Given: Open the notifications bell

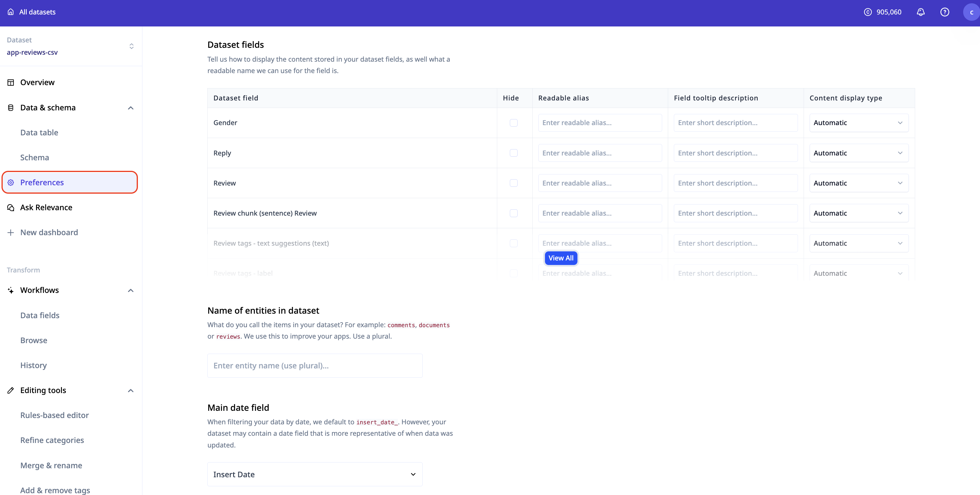Looking at the screenshot, I should (x=920, y=12).
